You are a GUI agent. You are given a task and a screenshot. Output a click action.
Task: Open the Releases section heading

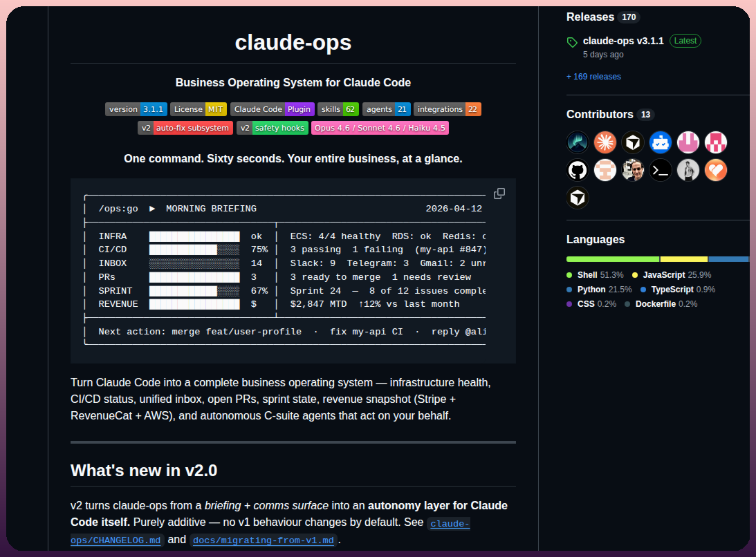click(x=590, y=17)
